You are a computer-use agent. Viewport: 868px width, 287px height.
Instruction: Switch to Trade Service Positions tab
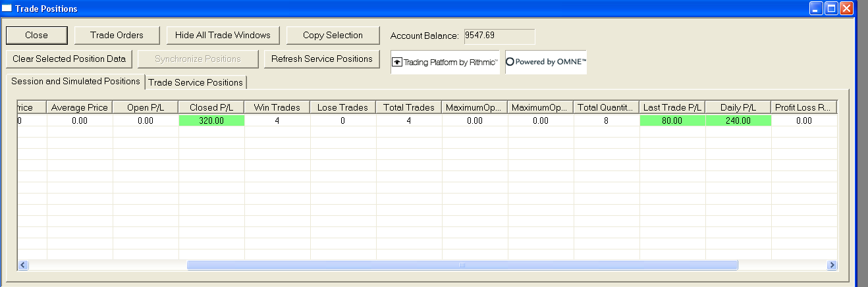click(196, 82)
